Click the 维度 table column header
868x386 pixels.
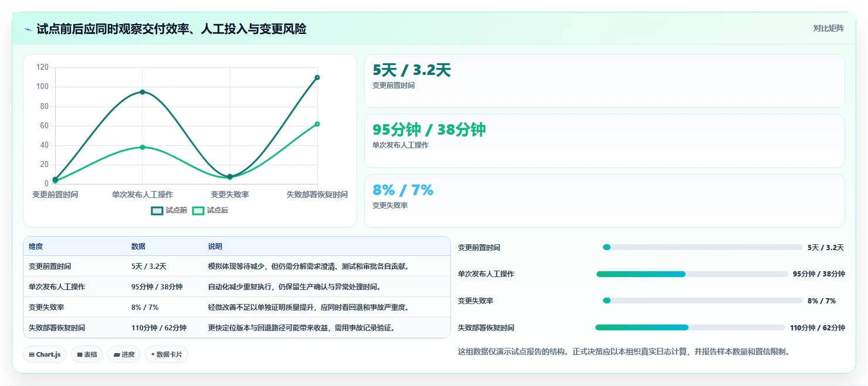click(x=36, y=247)
